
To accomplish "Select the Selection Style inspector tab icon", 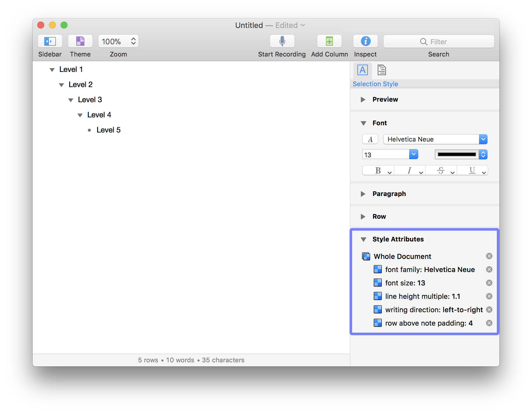I will (363, 70).
